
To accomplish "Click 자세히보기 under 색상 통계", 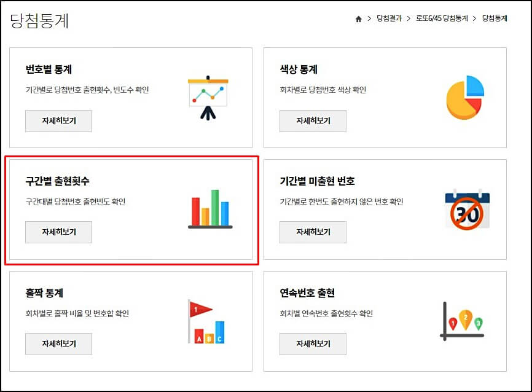I will point(313,121).
